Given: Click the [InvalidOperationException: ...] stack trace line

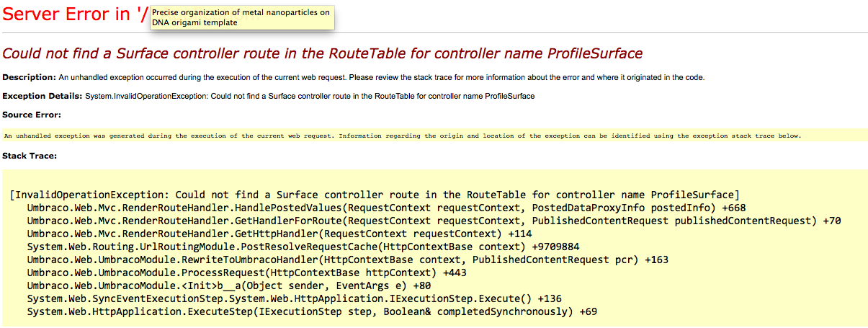Looking at the screenshot, I should click(x=375, y=195).
